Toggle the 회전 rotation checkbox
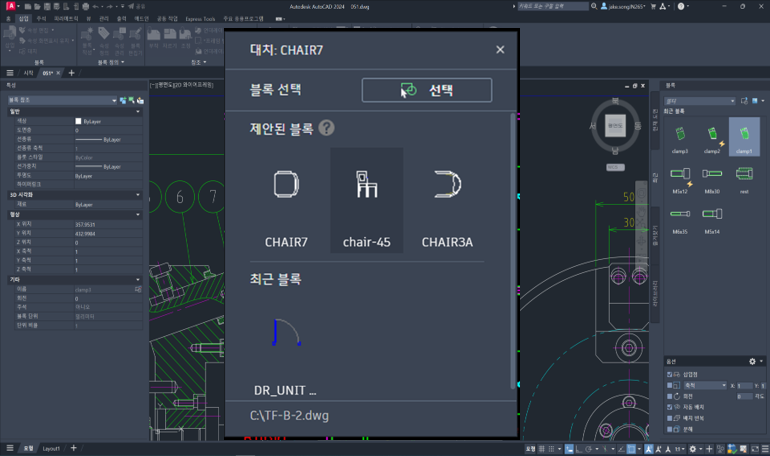The image size is (770, 456). (669, 396)
